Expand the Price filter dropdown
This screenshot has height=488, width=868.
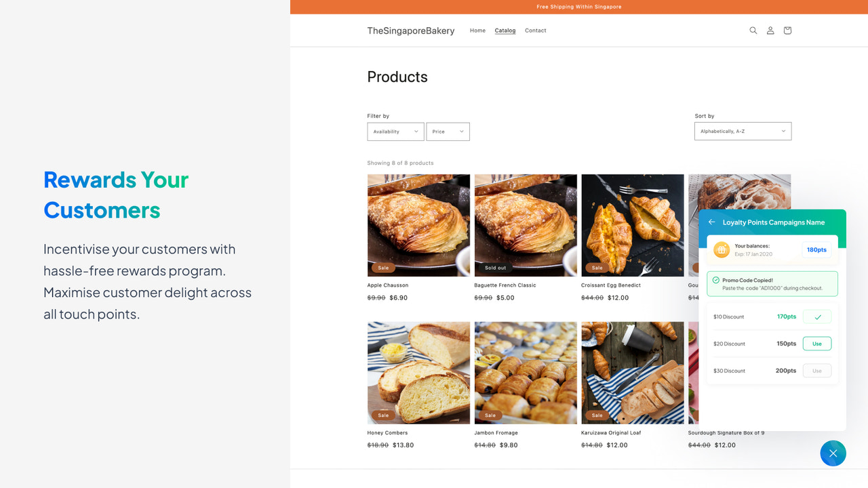pyautogui.click(x=448, y=131)
